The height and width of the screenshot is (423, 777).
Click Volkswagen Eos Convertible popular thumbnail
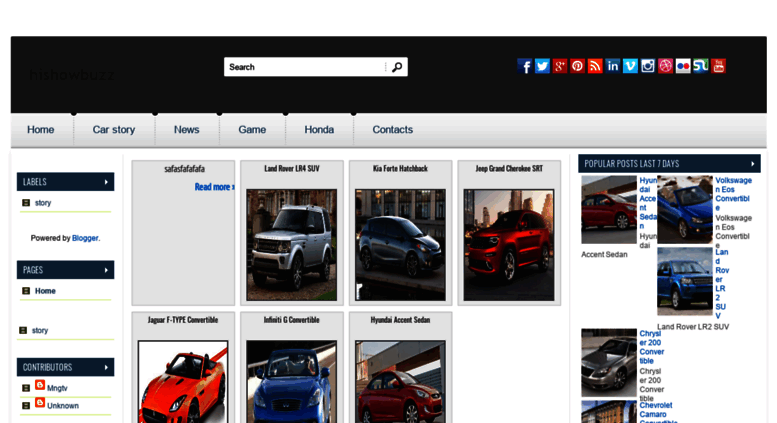tap(685, 210)
